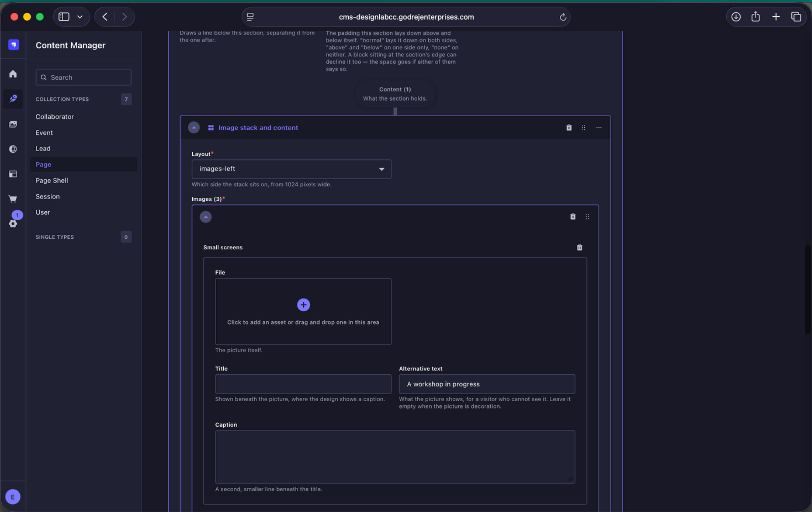Open the Home icon in left rail

[13, 74]
